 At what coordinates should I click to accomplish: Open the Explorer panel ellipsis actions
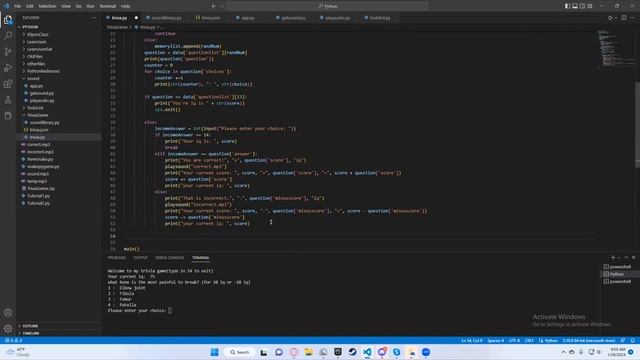pos(93,18)
